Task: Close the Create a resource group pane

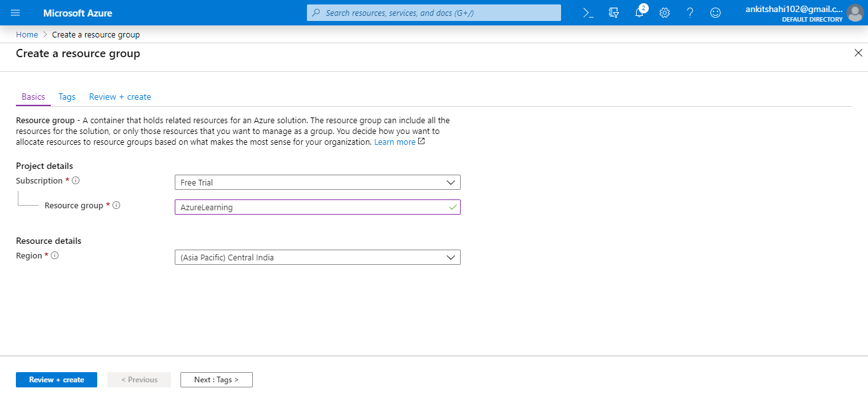Action: pos(858,53)
